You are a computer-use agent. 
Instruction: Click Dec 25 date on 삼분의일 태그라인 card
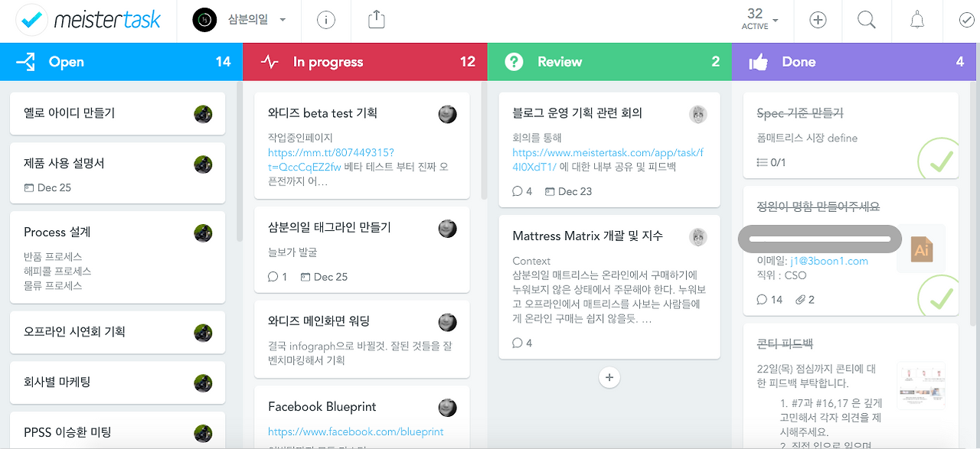(324, 277)
